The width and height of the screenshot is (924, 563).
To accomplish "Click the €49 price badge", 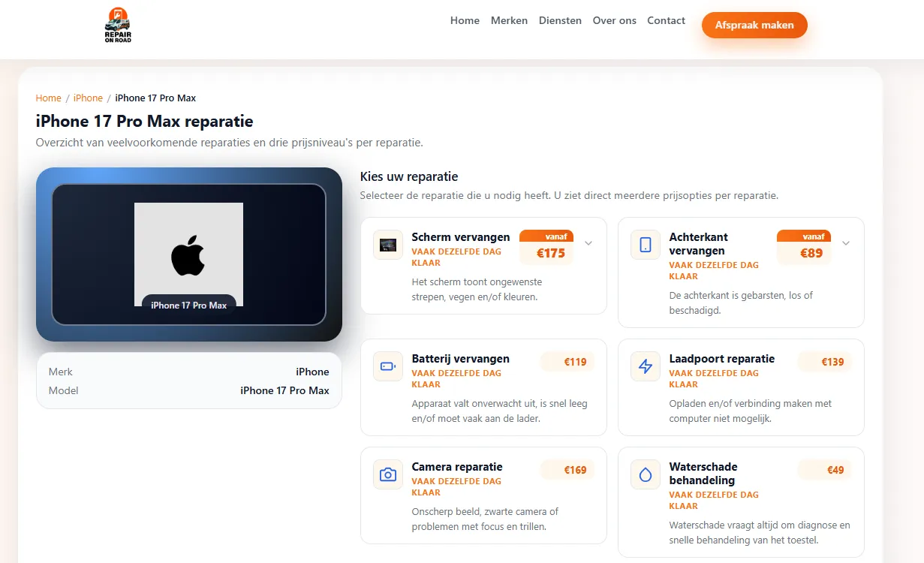I will point(825,470).
